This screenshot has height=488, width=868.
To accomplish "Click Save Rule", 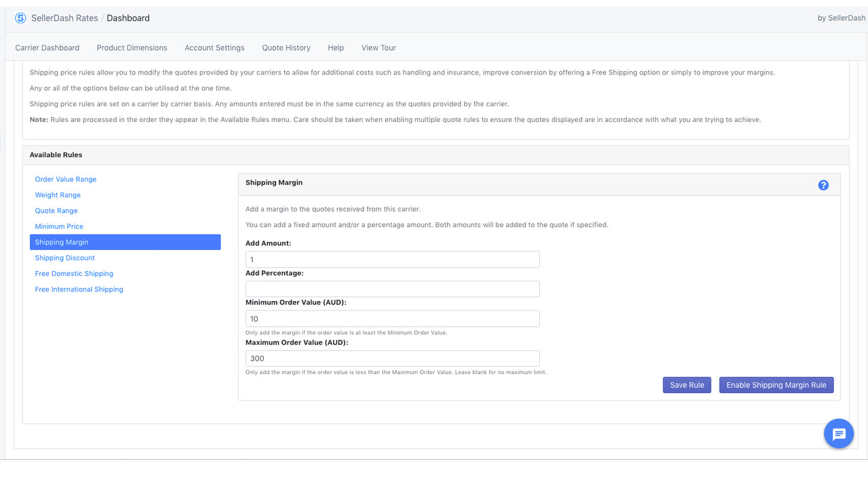I will coord(687,384).
